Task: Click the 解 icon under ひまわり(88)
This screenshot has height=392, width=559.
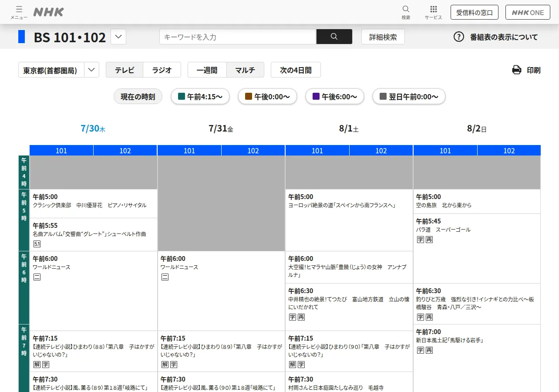Action: tap(37, 365)
